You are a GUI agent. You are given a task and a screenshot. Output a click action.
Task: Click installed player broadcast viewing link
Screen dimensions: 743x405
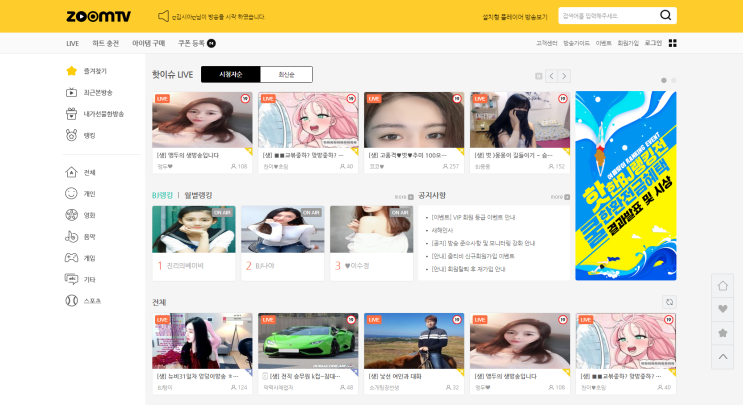pyautogui.click(x=515, y=17)
